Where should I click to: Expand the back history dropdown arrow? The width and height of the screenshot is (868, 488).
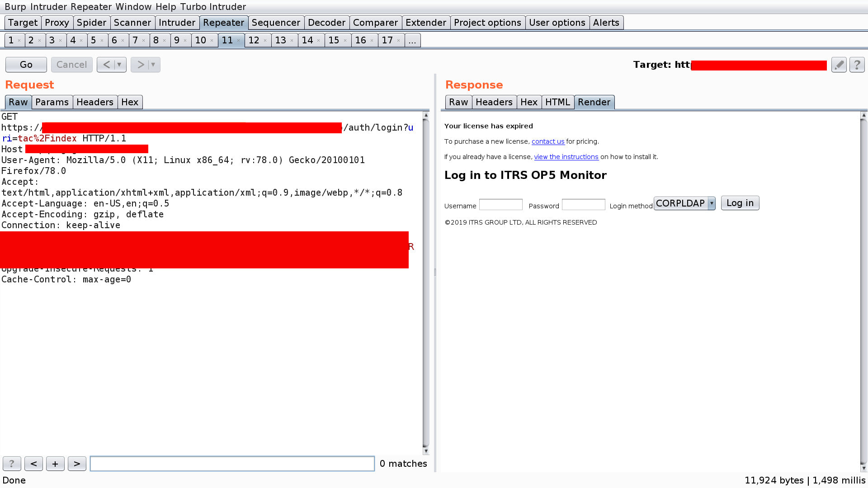pos(119,65)
